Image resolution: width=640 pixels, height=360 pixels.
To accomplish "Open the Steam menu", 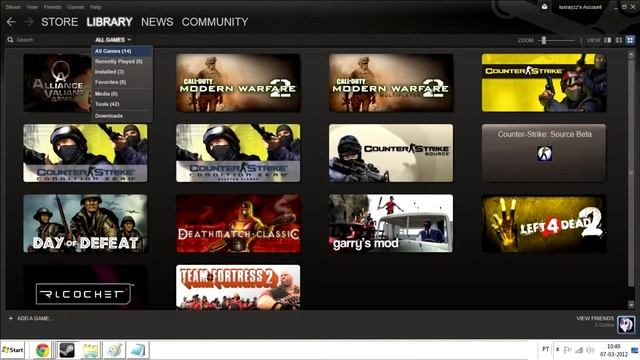I will point(13,7).
